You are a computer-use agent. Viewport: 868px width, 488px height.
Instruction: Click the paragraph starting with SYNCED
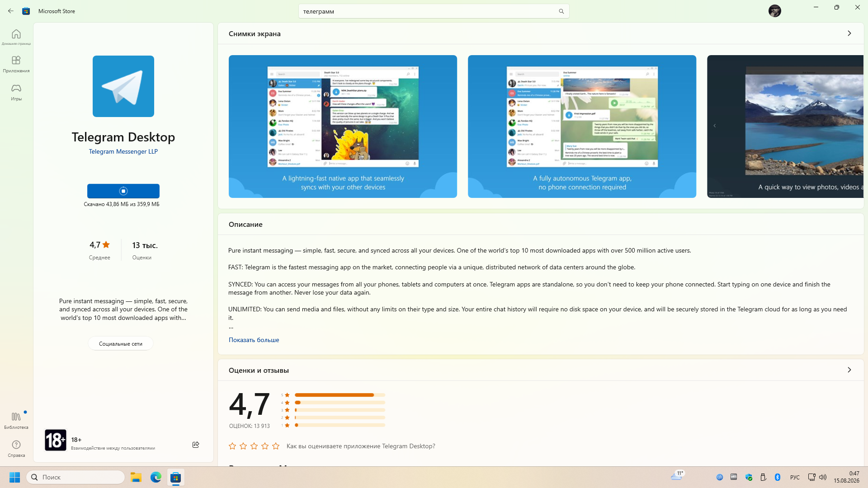(529, 288)
